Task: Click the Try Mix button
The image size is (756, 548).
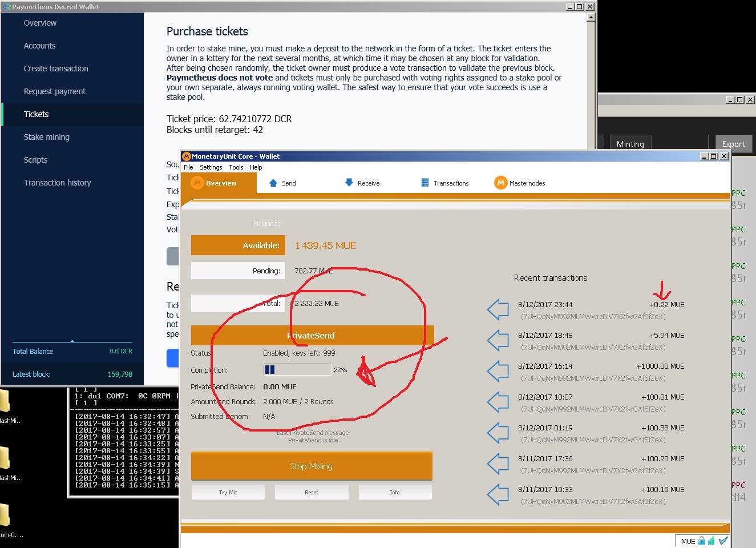Action: coord(228,492)
